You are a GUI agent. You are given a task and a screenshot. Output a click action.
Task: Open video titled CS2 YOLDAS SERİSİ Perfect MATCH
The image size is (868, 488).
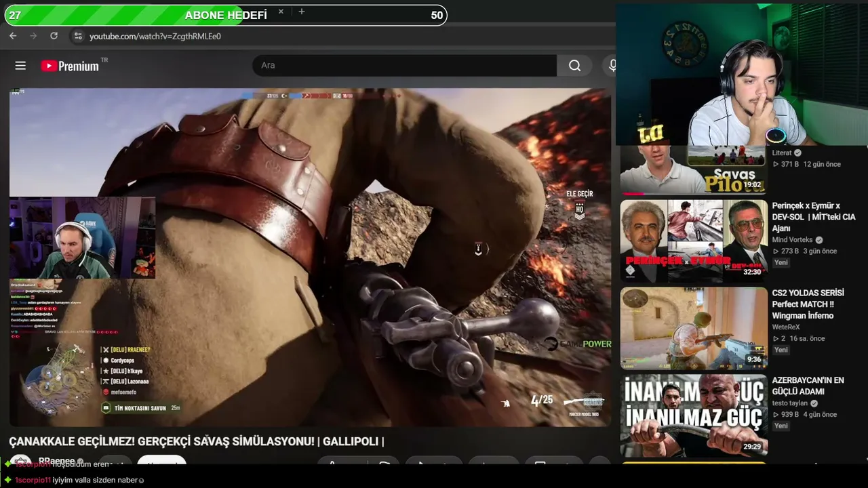coord(808,304)
